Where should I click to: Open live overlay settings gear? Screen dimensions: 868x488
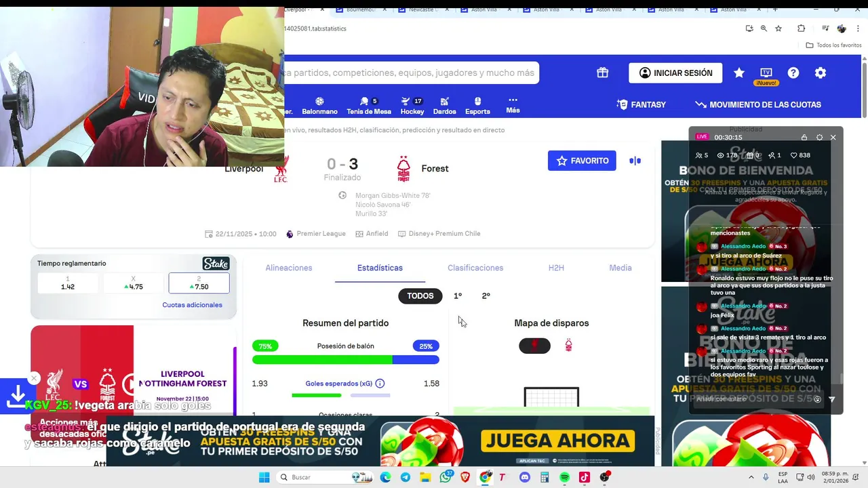[819, 138]
